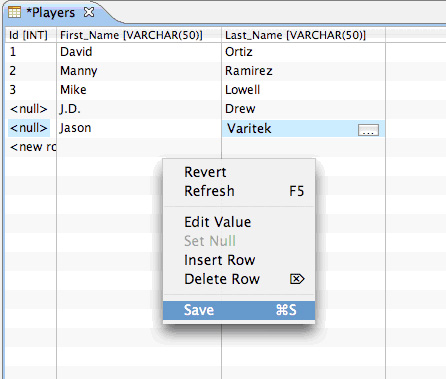Screen dimensions: 446x379
Task: Close the Players tab with X icon
Action: [x=89, y=13]
